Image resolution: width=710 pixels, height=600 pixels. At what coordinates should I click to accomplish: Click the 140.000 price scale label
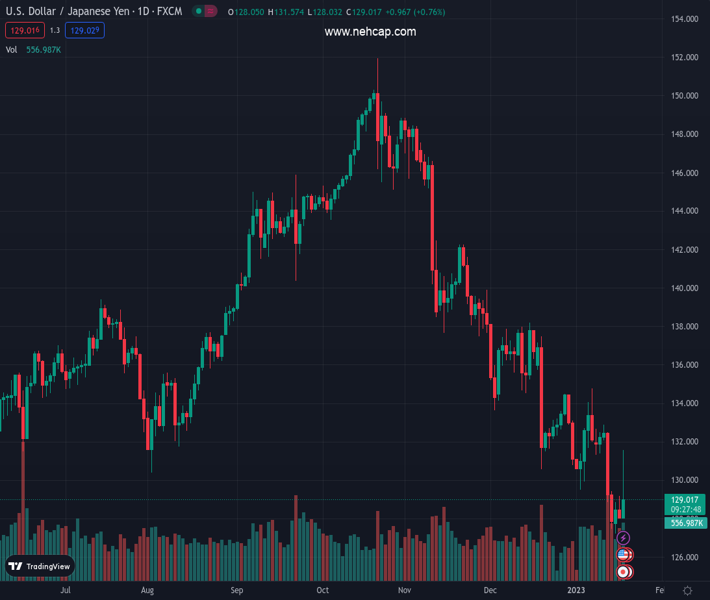[x=684, y=288]
